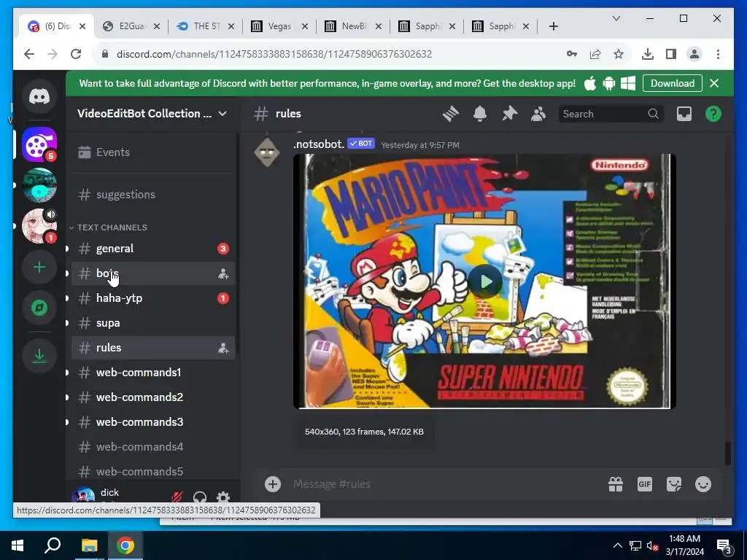Reload the page
Image resolution: width=747 pixels, height=560 pixels.
(x=76, y=54)
